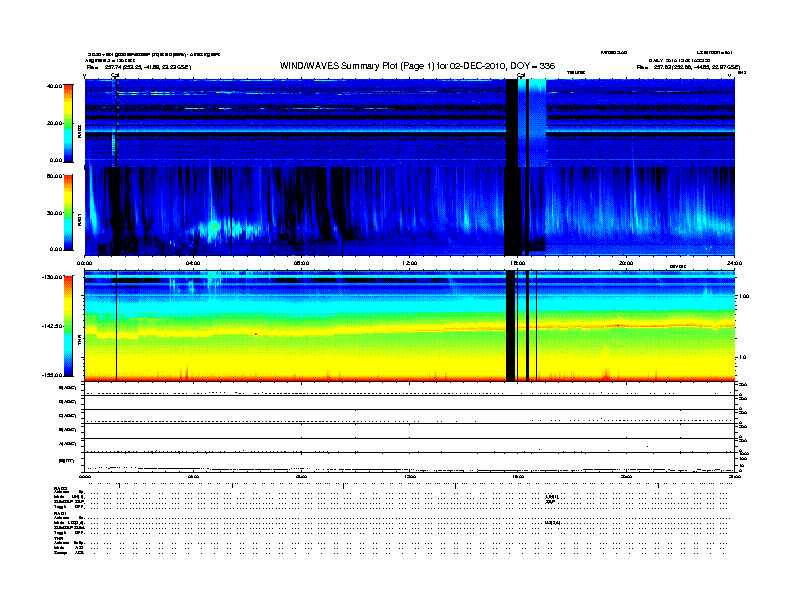Click 04:00 tick label under RAD1 spectrogram
The height and width of the screenshot is (612, 792).
tap(193, 263)
